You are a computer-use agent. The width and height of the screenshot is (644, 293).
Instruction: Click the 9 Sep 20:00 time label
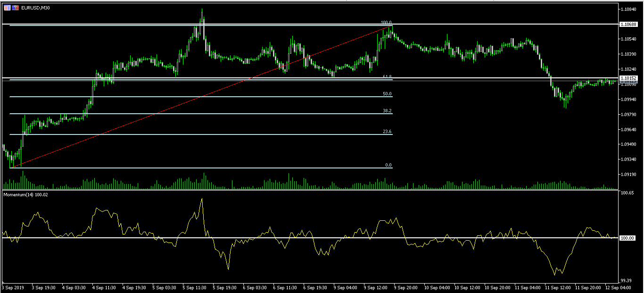click(x=405, y=287)
